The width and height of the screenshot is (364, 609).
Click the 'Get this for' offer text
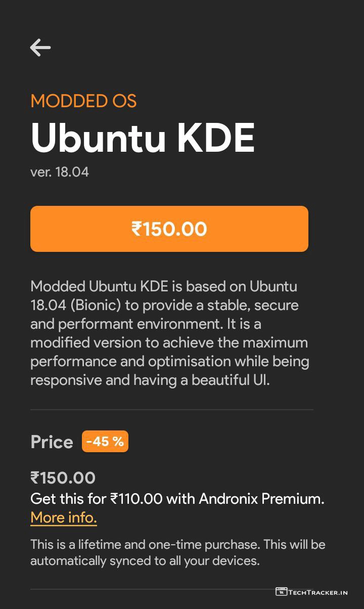coord(69,499)
